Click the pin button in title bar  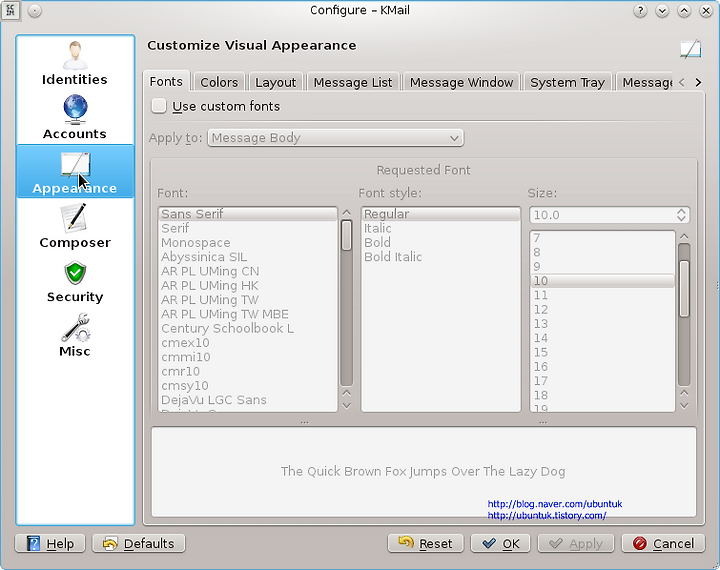34,11
